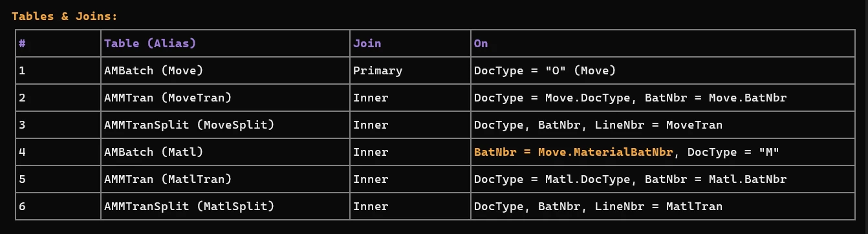Click highlighted 'BatNbr = Move.MaterialBatNbr' text
868x234 pixels.
[x=574, y=152]
